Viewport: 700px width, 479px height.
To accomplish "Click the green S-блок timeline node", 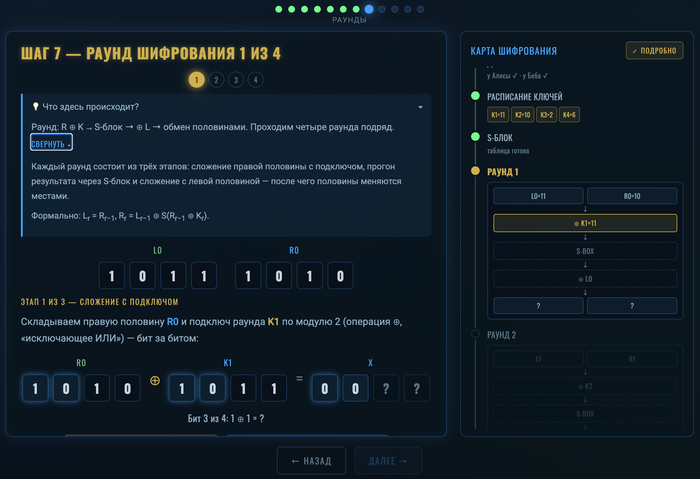I will coord(475,137).
